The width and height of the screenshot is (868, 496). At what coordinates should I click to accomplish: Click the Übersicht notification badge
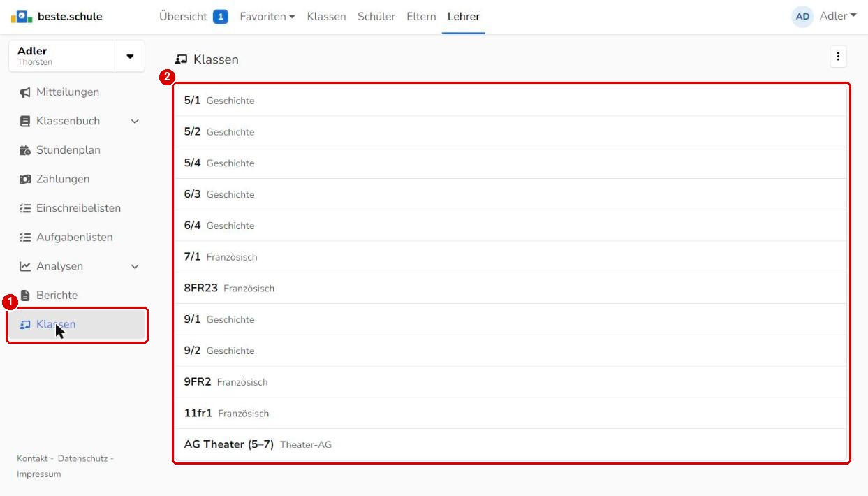coord(221,17)
